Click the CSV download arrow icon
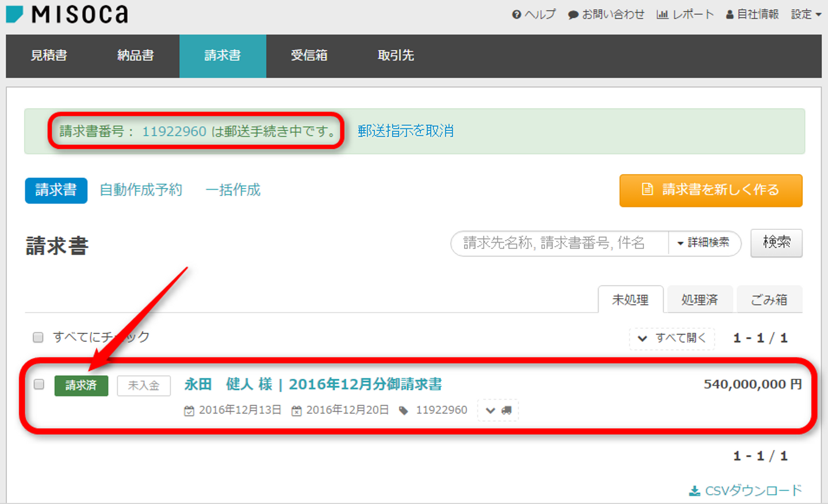Image resolution: width=828 pixels, height=504 pixels. [x=695, y=491]
